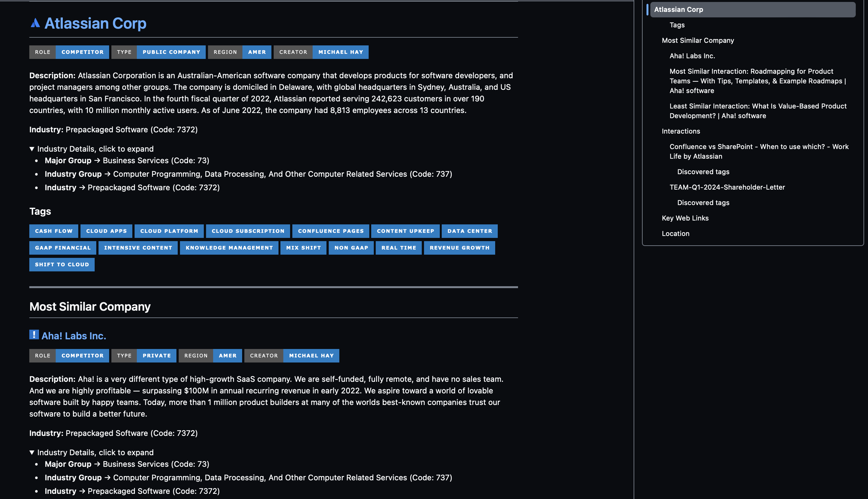This screenshot has width=868, height=499.
Task: Jump to Tags in sidebar outline
Action: tap(677, 25)
